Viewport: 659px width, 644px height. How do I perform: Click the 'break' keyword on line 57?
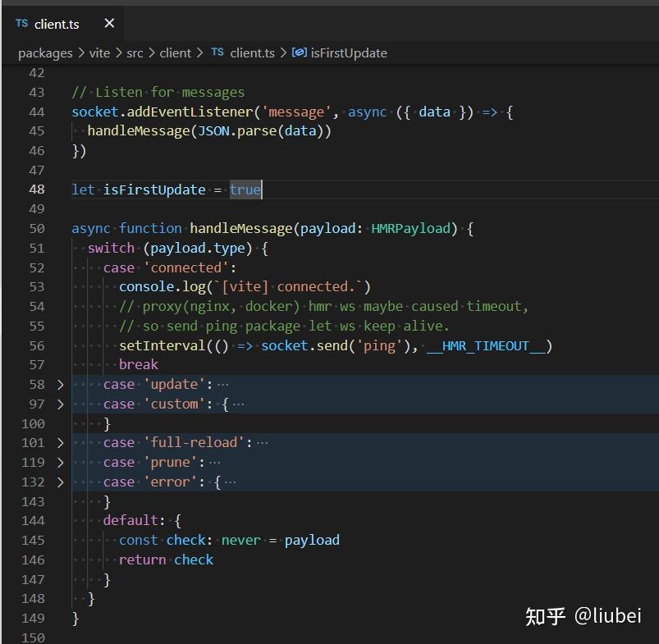pyautogui.click(x=138, y=364)
